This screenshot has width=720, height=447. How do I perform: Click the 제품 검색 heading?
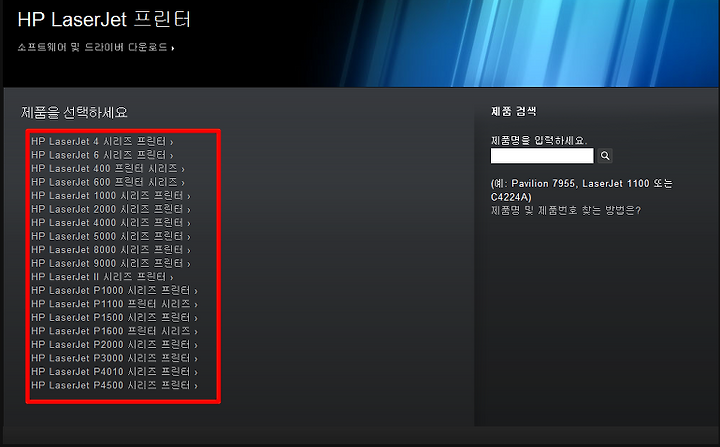(x=513, y=111)
